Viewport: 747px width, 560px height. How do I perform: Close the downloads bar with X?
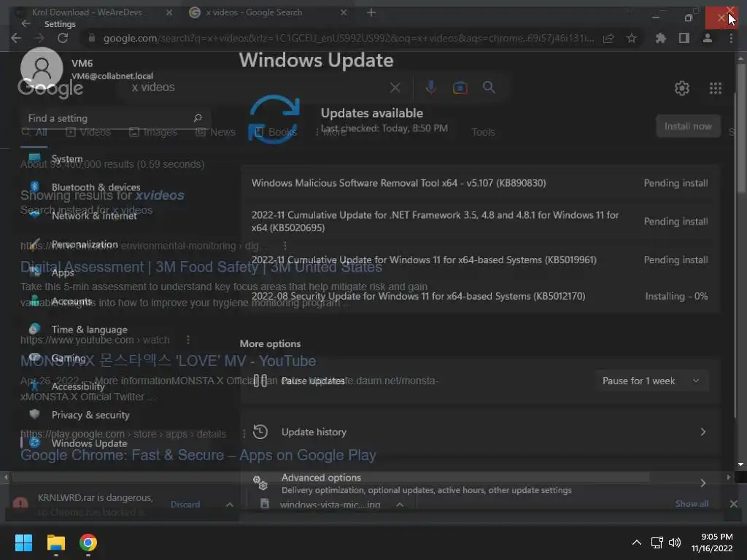734,504
